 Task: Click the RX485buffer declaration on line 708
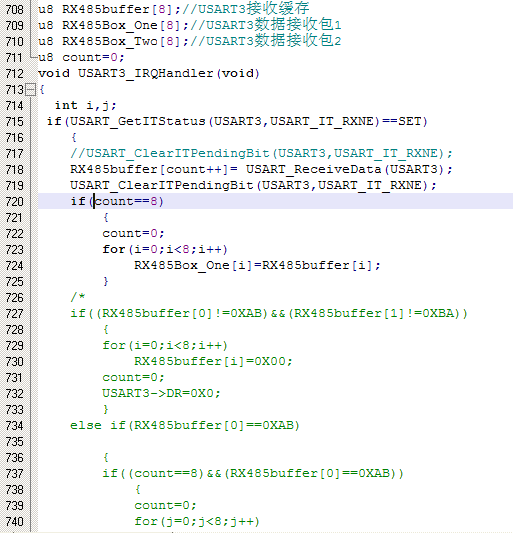105,10
